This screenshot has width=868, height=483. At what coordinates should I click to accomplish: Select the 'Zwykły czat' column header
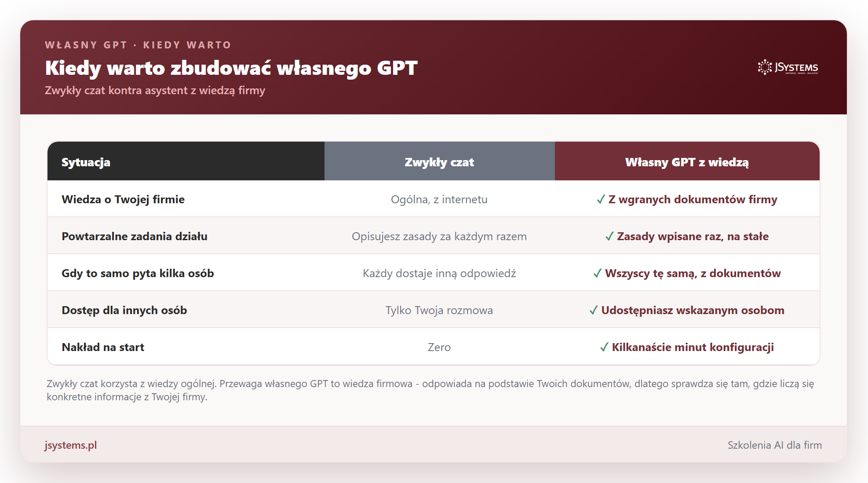[x=440, y=161]
